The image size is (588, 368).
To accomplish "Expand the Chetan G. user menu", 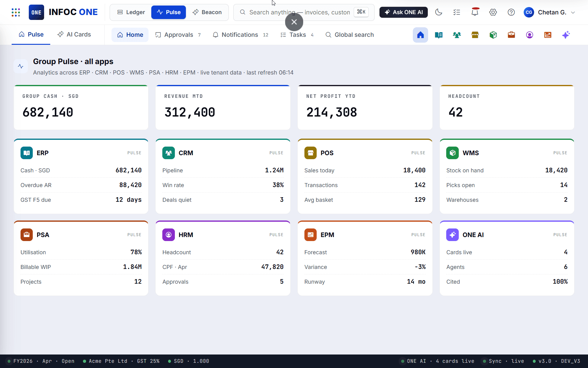I will tap(549, 12).
